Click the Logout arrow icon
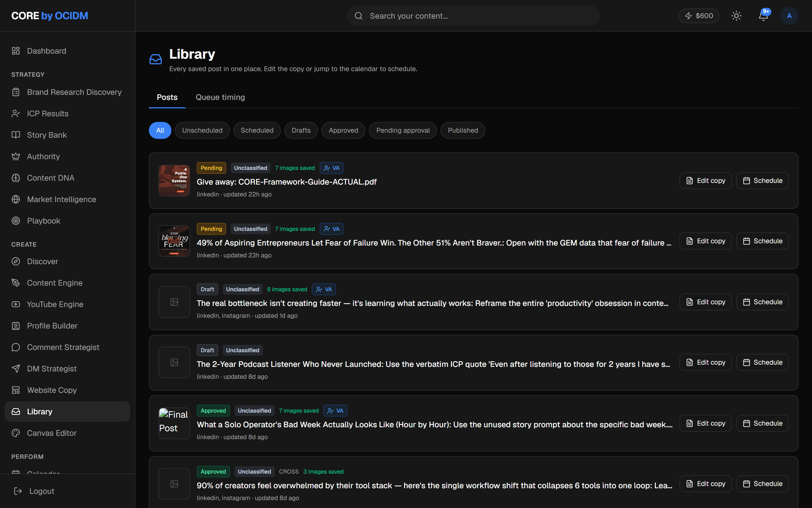This screenshot has height=508, width=812. [x=18, y=491]
